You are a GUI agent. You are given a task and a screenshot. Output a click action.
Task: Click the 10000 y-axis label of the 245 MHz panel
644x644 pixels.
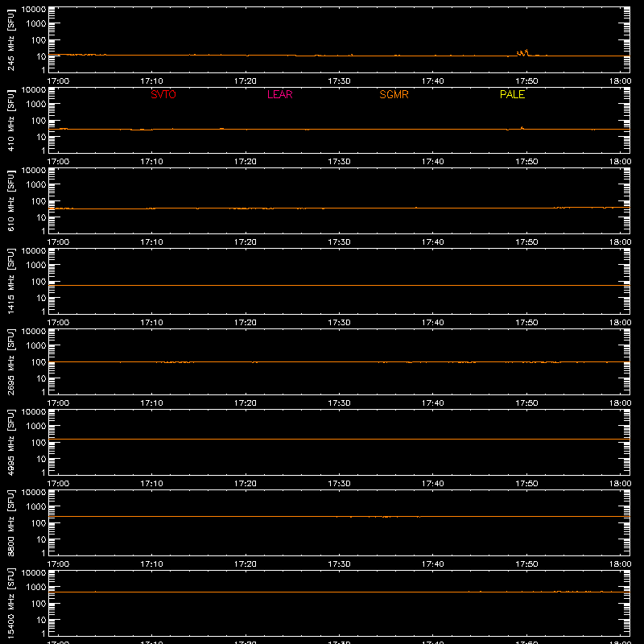click(34, 10)
